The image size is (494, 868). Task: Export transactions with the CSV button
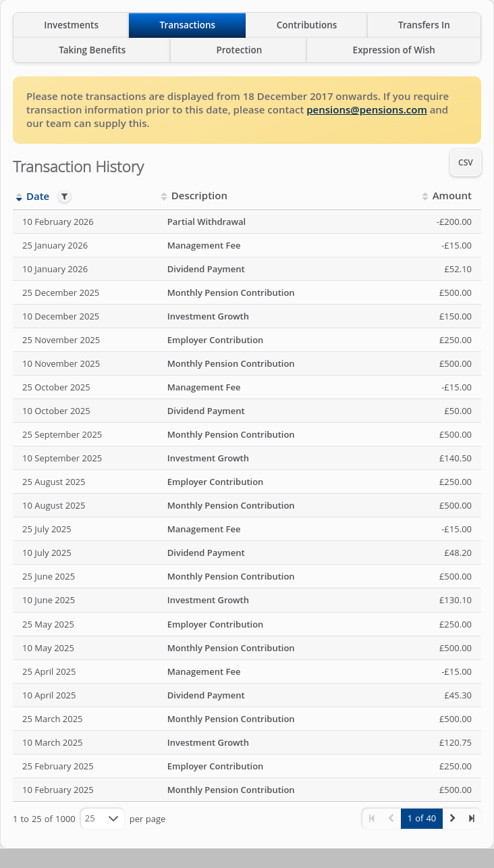466,163
